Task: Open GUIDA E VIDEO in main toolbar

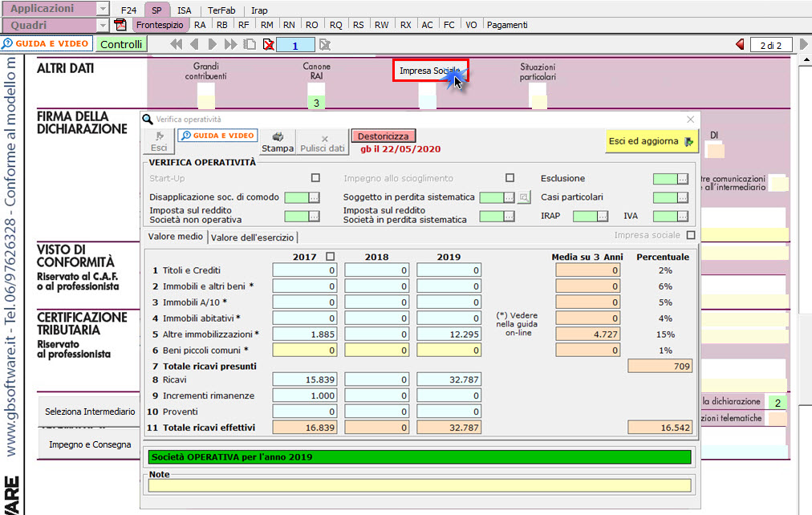Action: click(47, 44)
